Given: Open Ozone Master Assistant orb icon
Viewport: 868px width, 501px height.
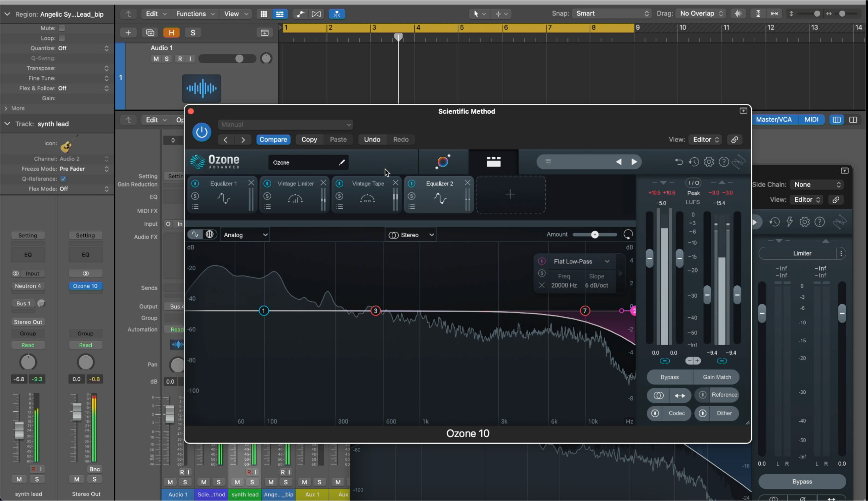Looking at the screenshot, I should click(x=443, y=161).
